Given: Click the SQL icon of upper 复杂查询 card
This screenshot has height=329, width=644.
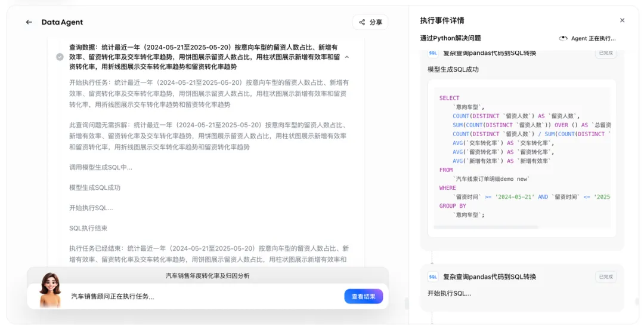Looking at the screenshot, I should [x=433, y=53].
